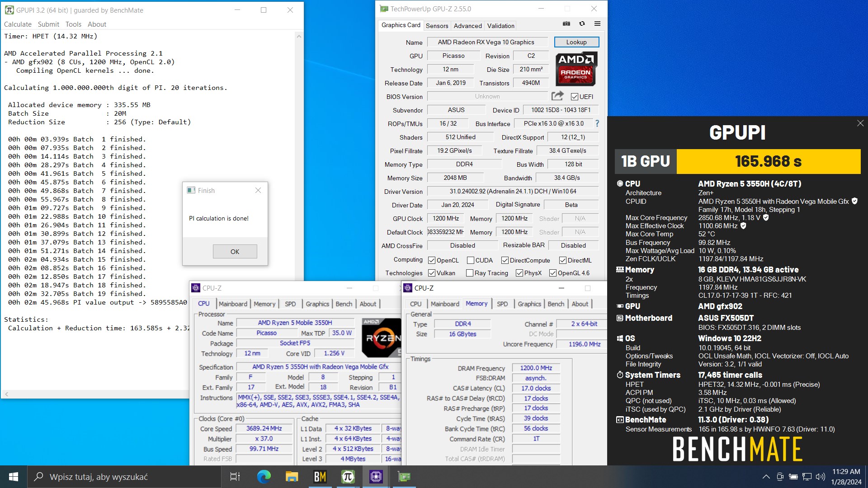Click the CPU-Z taskbar icon

click(376, 477)
